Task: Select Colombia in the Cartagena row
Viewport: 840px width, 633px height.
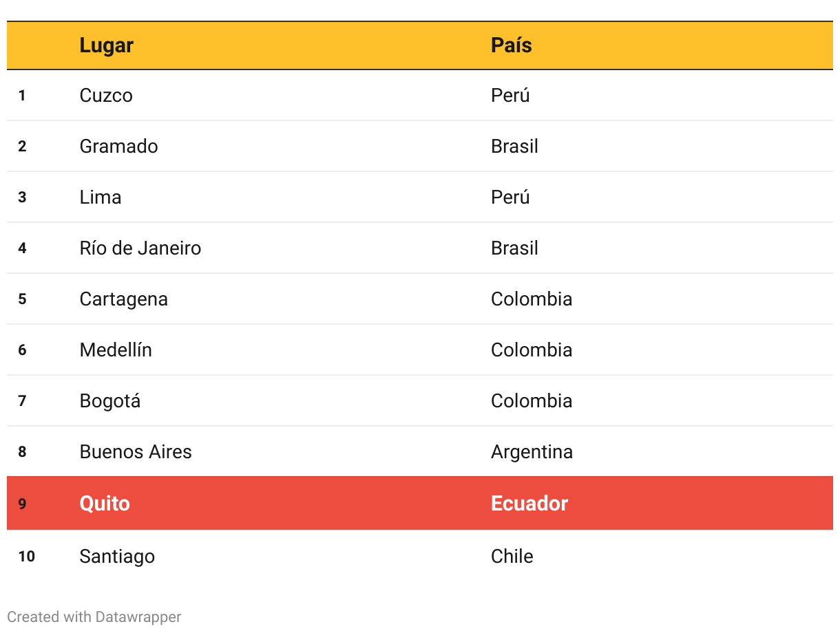Action: 532,299
